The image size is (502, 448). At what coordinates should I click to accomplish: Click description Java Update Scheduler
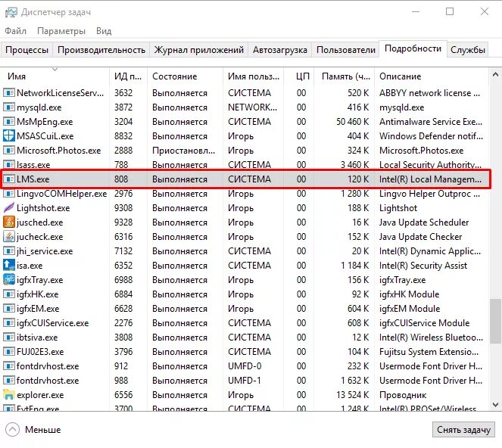(x=424, y=222)
